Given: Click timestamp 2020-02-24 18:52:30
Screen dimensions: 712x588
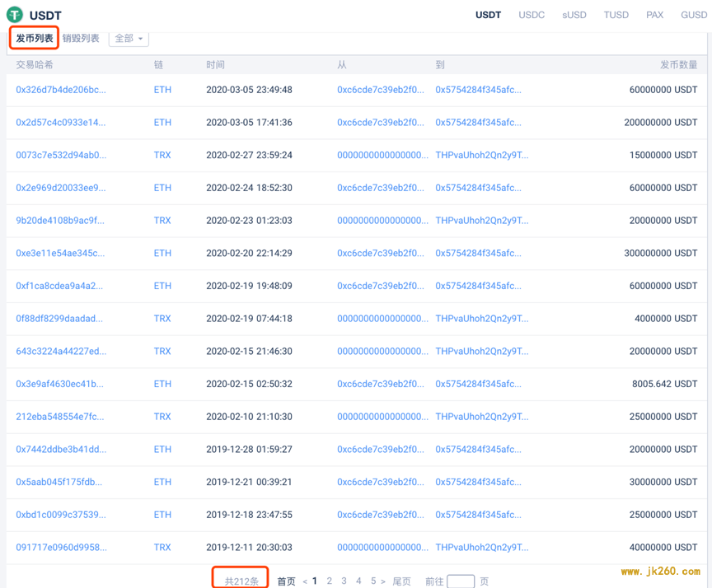Looking at the screenshot, I should pyautogui.click(x=250, y=188).
